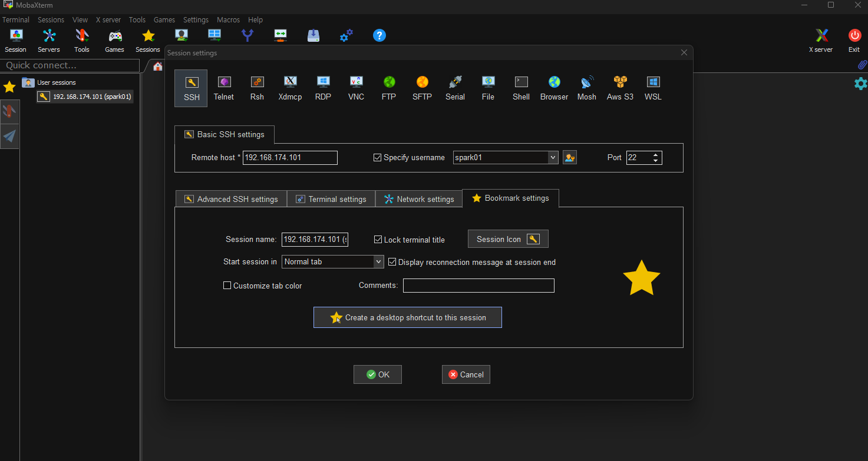Open the star favorites sidebar tab
This screenshot has height=461, width=868.
click(9, 87)
